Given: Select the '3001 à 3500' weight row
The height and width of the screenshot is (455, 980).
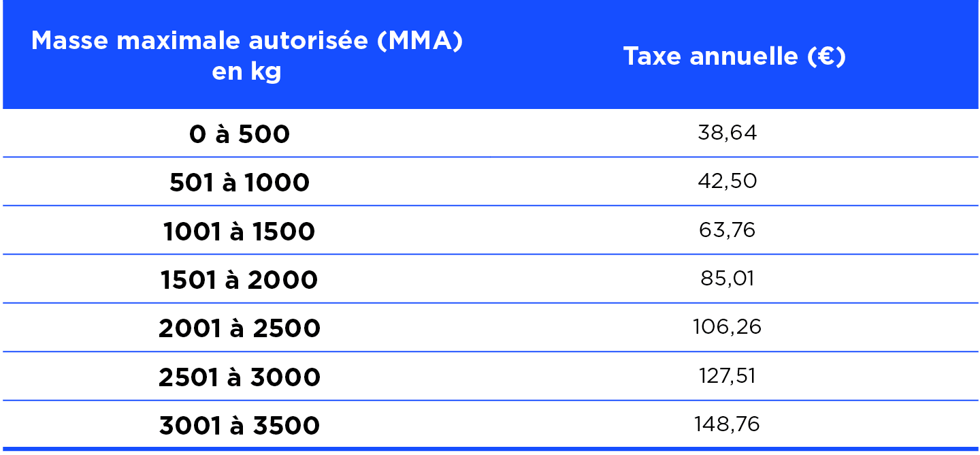Looking at the screenshot, I should 240,426.
